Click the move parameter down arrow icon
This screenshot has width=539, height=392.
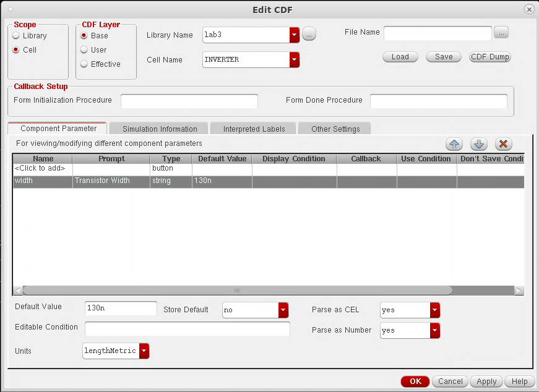click(x=479, y=144)
